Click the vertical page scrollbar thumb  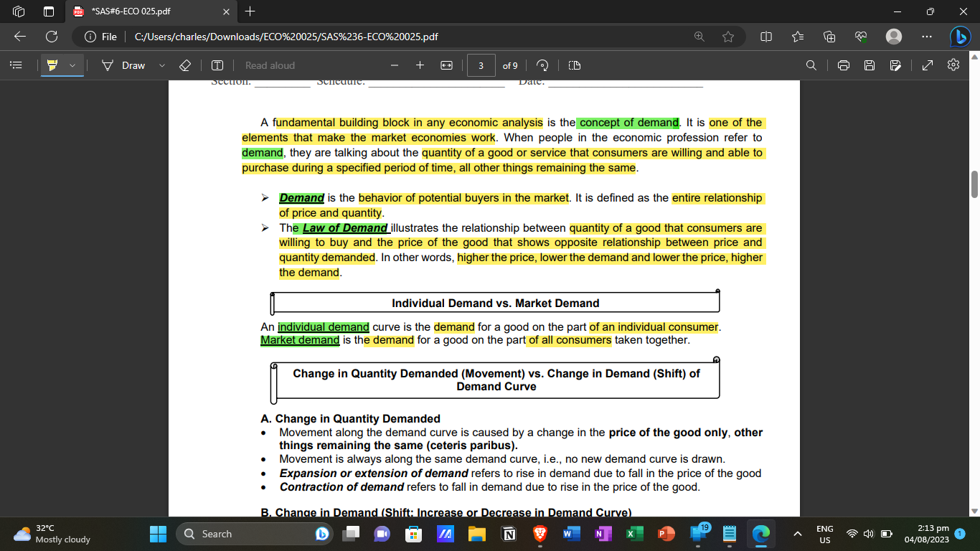[974, 184]
